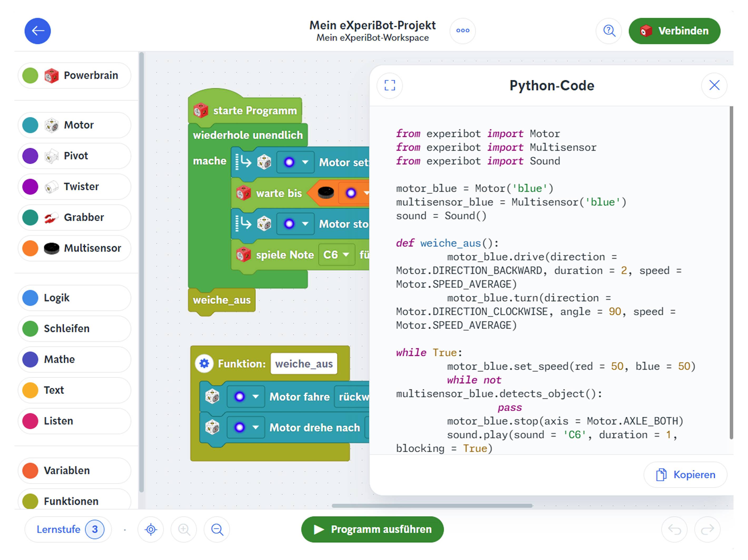Click the blue back arrow button
The height and width of the screenshot is (560, 748).
pyautogui.click(x=38, y=31)
